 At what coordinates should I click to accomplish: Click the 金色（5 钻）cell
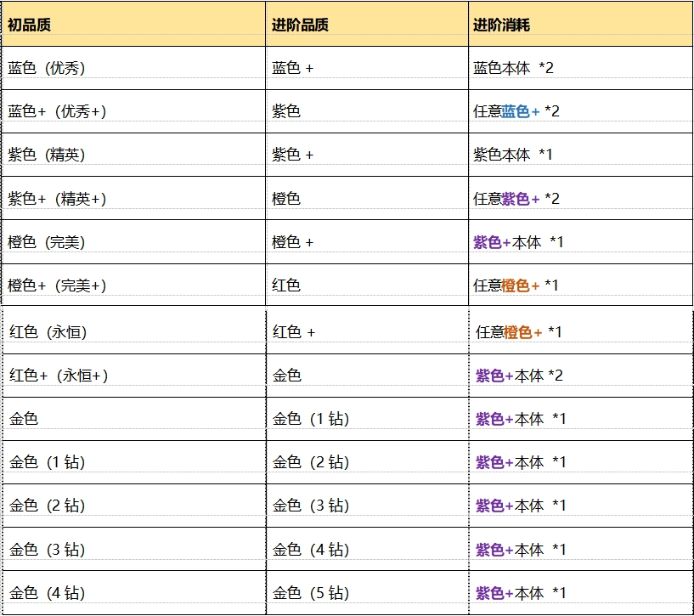pos(311,593)
